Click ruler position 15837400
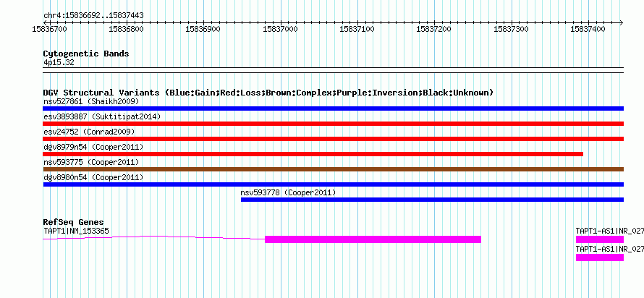Screen dimensions: 644x298 tap(588, 29)
